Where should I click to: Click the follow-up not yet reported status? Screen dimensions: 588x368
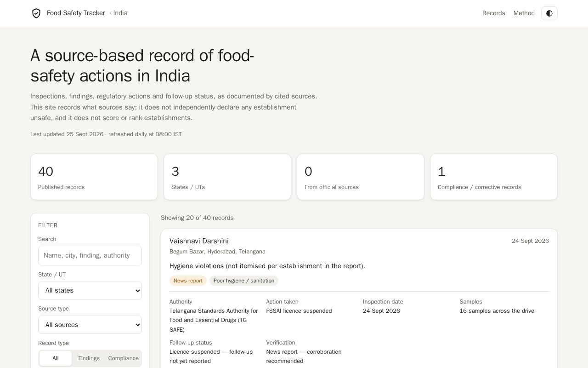[x=211, y=356]
